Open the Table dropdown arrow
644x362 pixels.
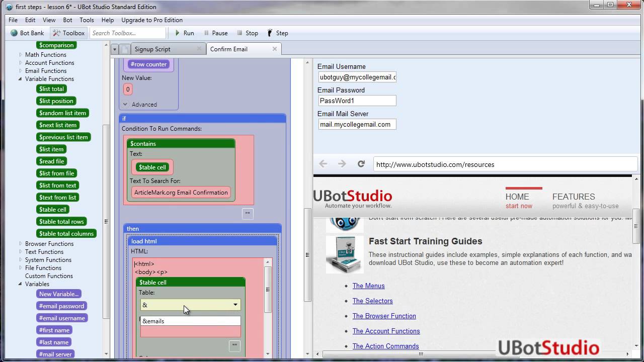tap(235, 305)
